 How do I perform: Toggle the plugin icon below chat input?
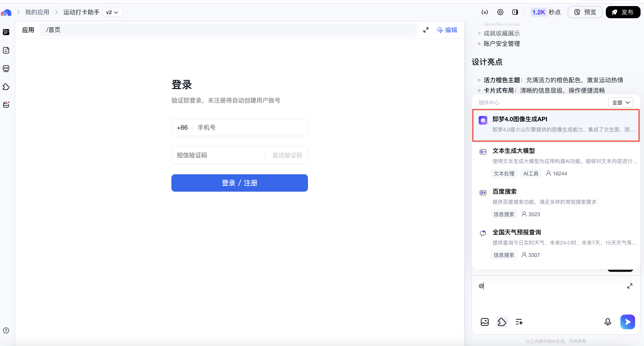coord(502,322)
